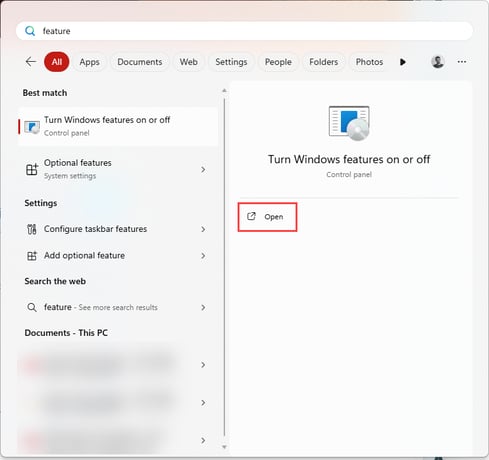Click the Search the web heading
The width and height of the screenshot is (489, 460).
55,281
